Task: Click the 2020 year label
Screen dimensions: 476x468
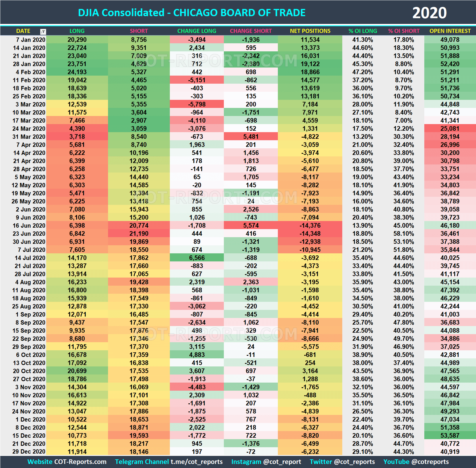Action: click(429, 12)
